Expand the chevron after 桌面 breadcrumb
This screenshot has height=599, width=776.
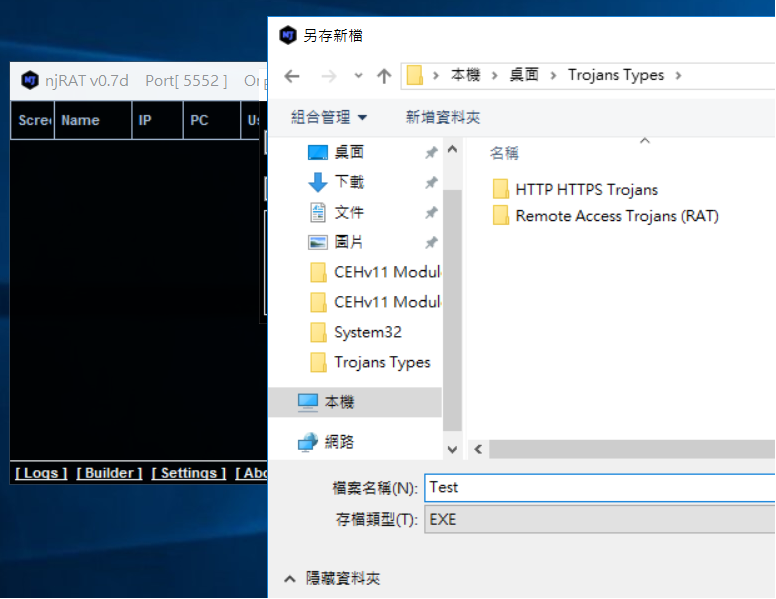(x=553, y=75)
